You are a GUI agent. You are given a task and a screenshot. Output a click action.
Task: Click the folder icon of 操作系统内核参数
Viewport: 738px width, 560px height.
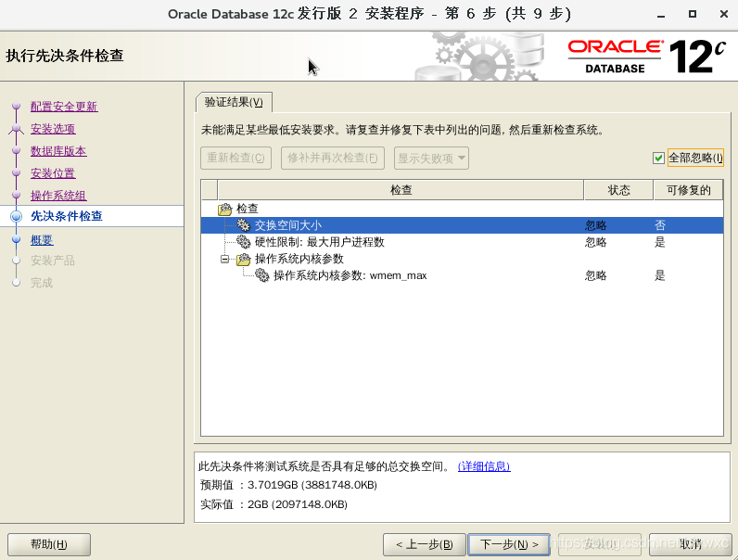(x=243, y=259)
